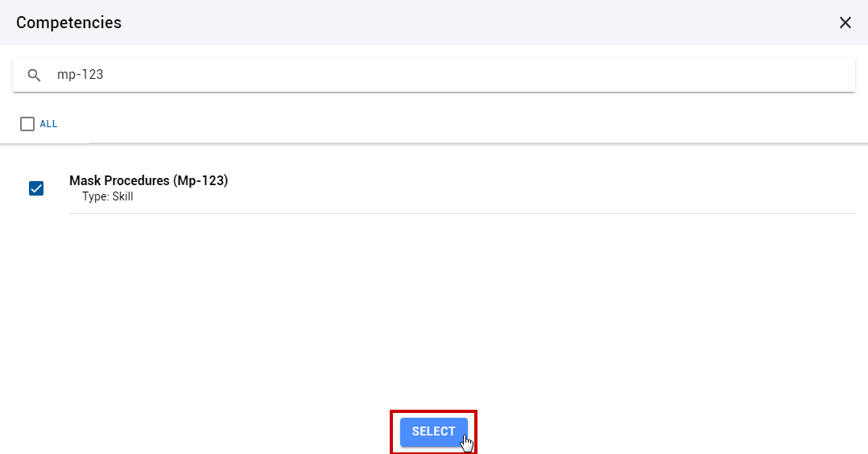Click the word Skill in the type line

click(x=123, y=196)
